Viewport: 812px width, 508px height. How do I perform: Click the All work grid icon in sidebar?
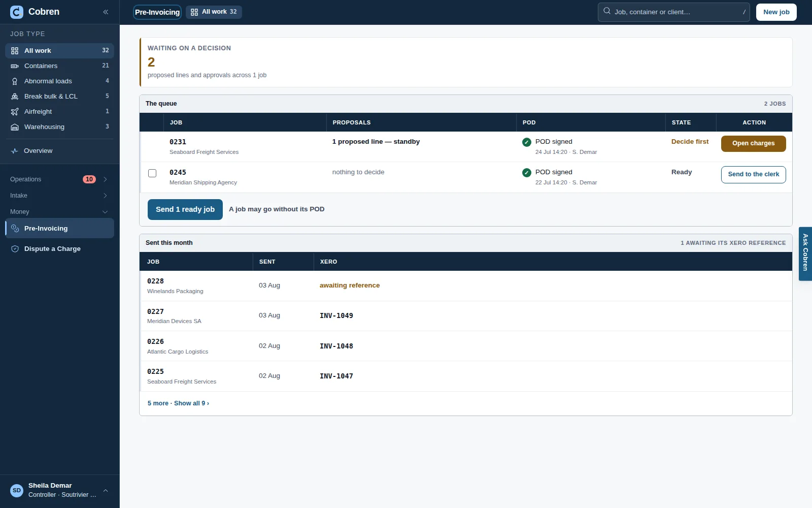click(15, 51)
